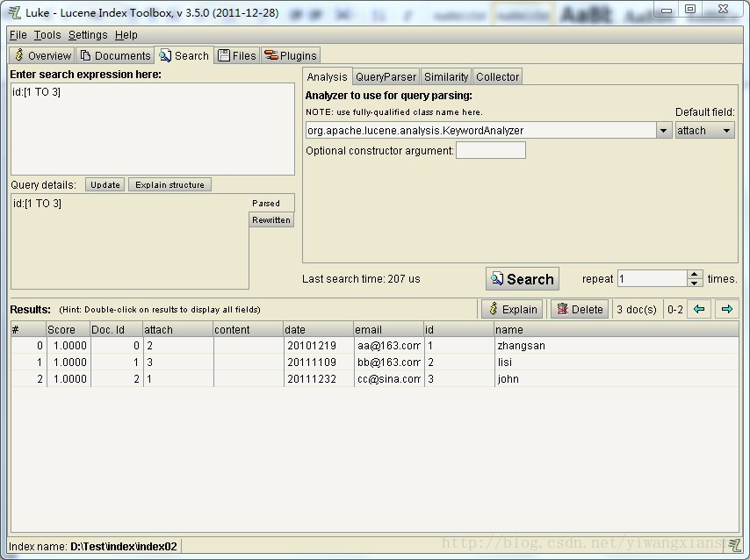Viewport: 750px width, 560px height.
Task: Click the Explain structure button
Action: (169, 184)
